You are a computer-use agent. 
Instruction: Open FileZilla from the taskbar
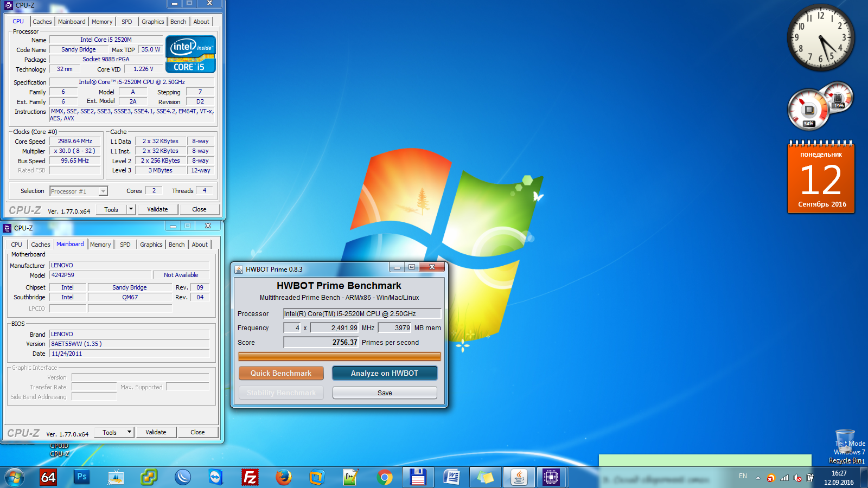(x=250, y=477)
